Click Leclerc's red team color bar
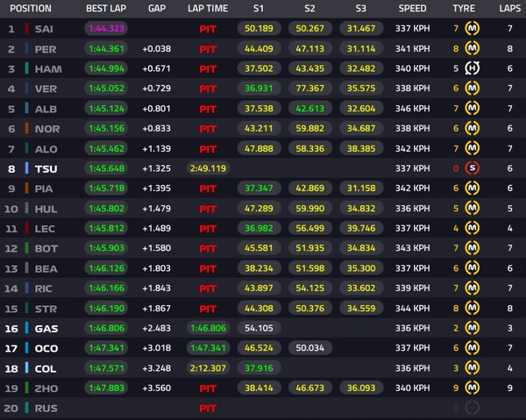Viewport: 526px width, 420px height. pyautogui.click(x=27, y=228)
